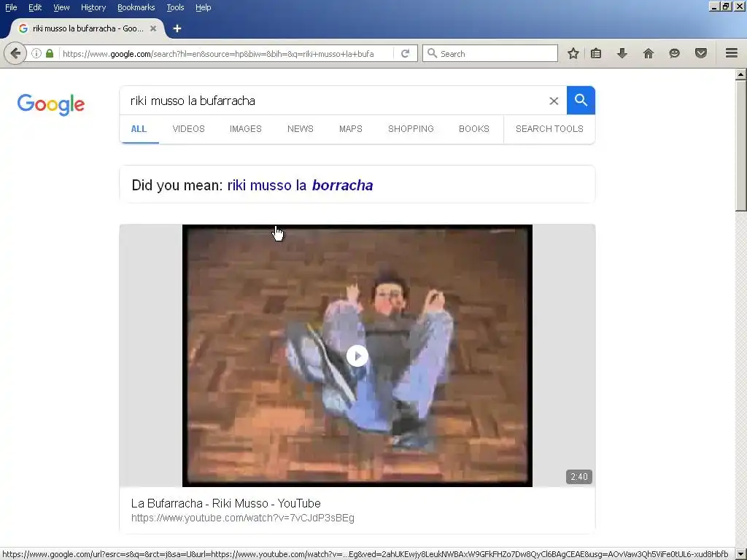Screen dimensions: 747x560
Task: Open the File menu
Action: (11, 7)
